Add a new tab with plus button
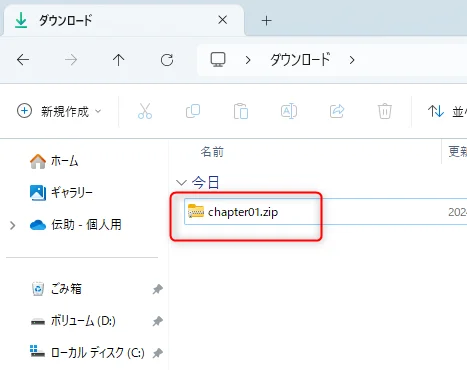The width and height of the screenshot is (467, 370). point(266,21)
